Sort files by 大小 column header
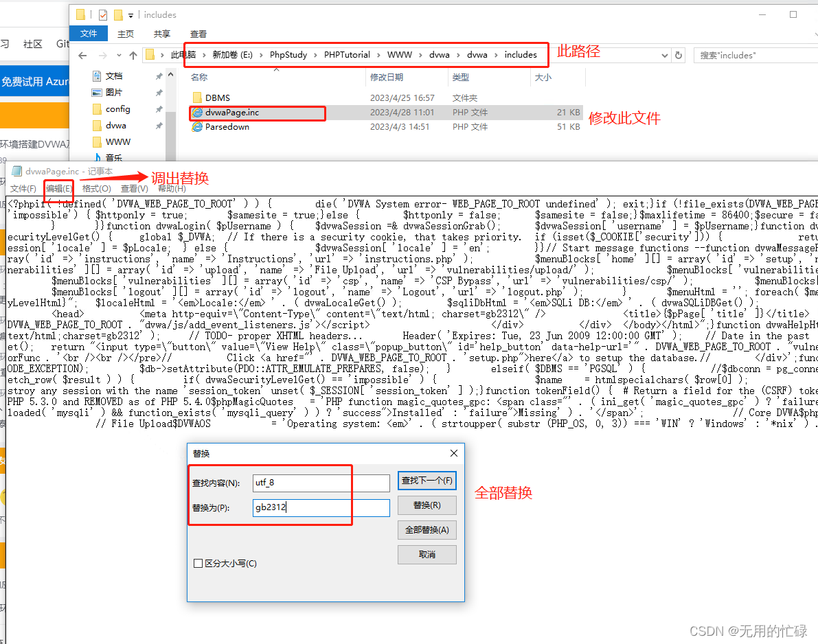818x644 pixels. [543, 77]
